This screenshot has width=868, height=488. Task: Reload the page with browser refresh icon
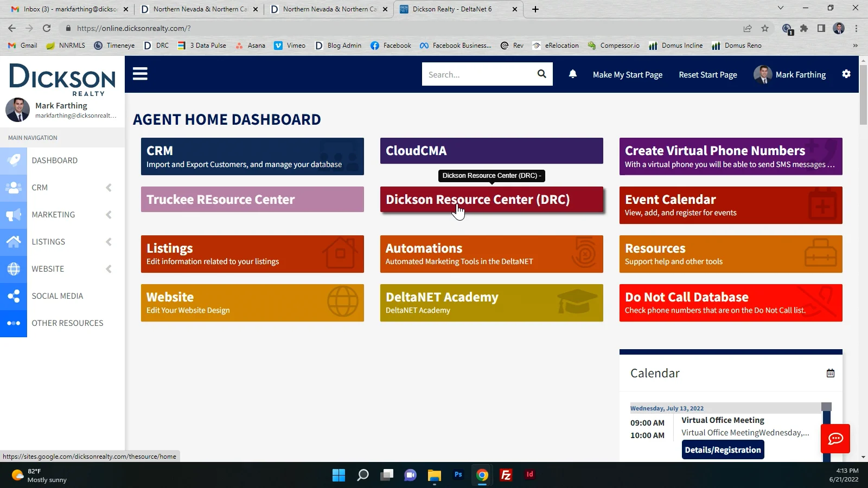[x=47, y=28]
